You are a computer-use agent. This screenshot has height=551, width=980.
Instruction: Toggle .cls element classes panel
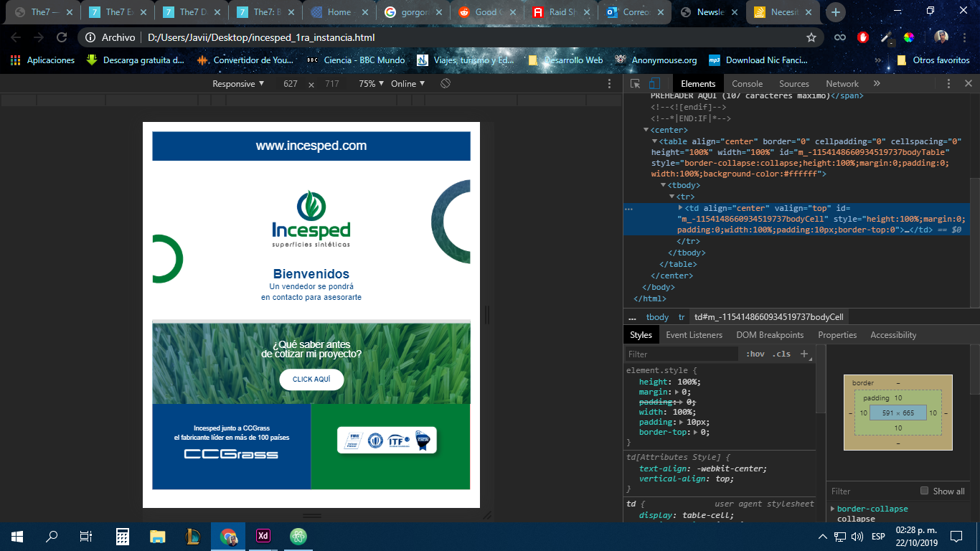(x=782, y=354)
